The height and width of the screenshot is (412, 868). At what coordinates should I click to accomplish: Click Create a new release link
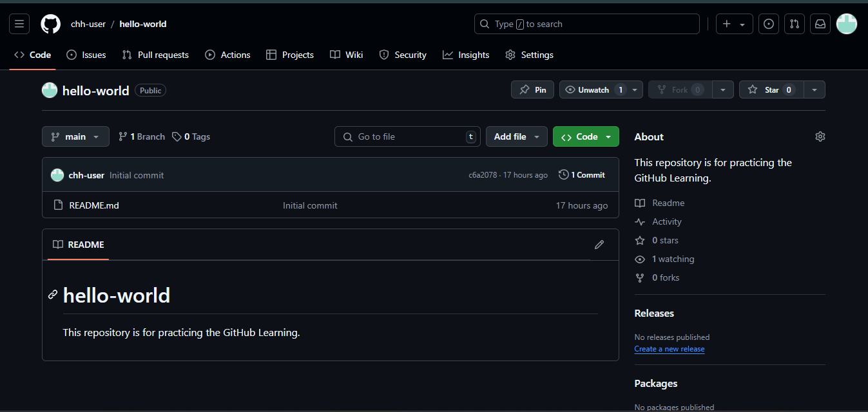(669, 349)
